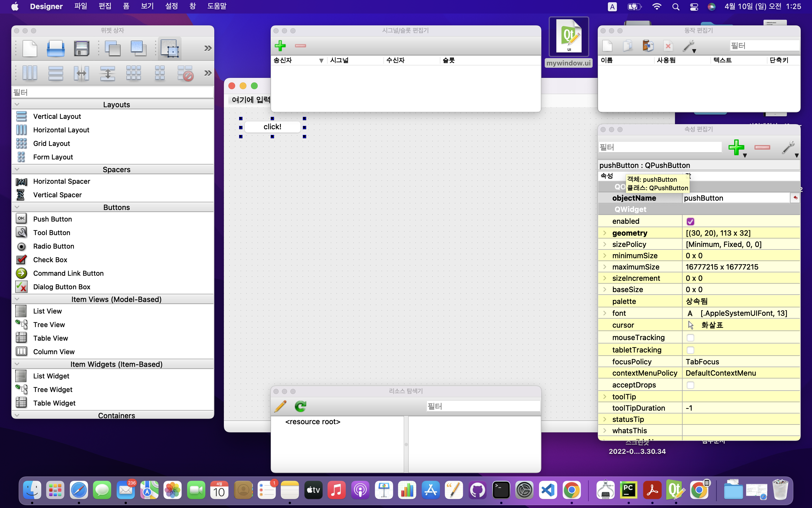Apply Lay Out Horizontally toolbar icon

coord(30,73)
